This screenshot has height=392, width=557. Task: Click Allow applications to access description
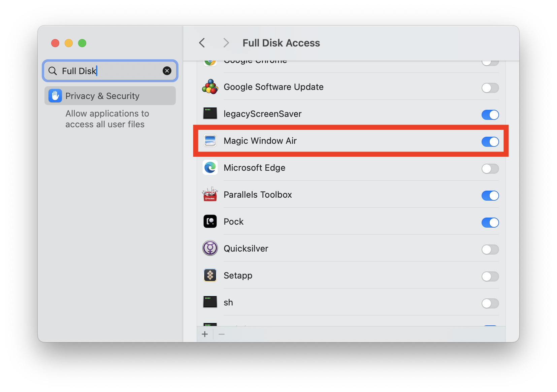(x=107, y=119)
